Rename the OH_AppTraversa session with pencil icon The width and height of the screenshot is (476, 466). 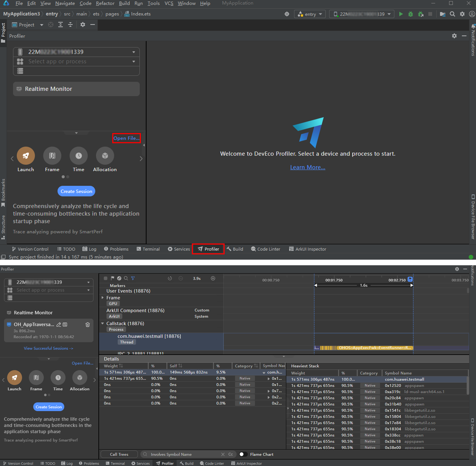pos(59,325)
